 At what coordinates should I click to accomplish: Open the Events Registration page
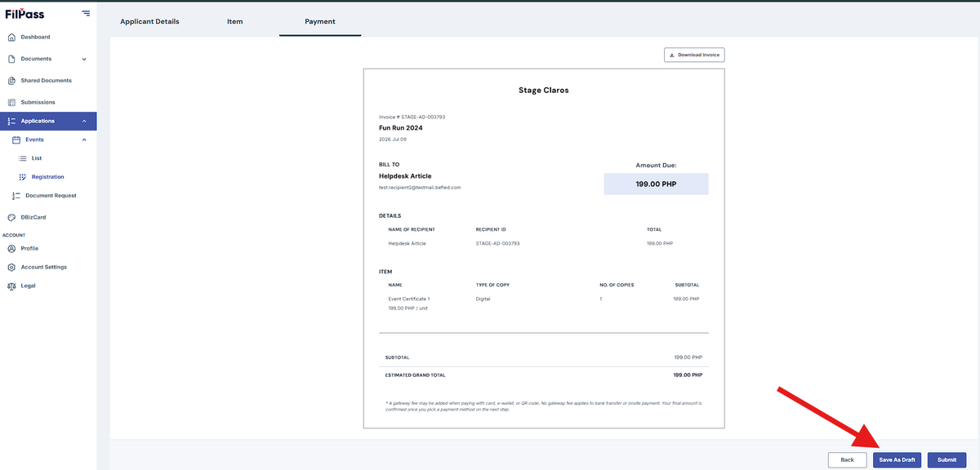(x=48, y=177)
